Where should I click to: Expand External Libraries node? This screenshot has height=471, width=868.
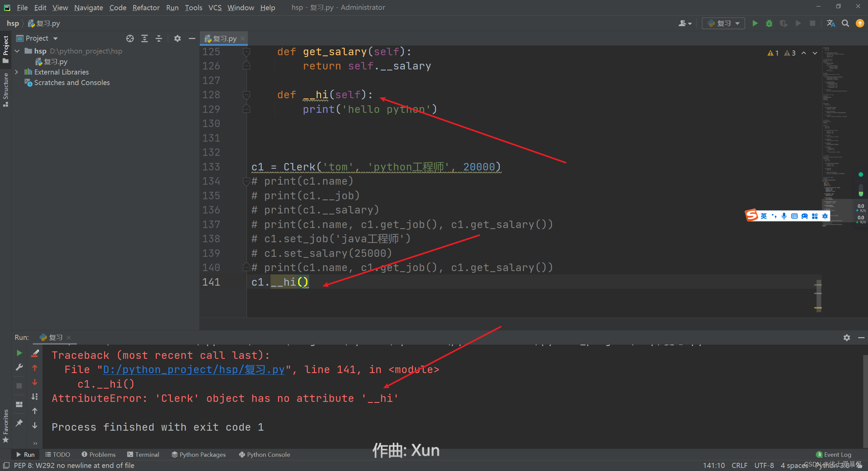click(16, 72)
